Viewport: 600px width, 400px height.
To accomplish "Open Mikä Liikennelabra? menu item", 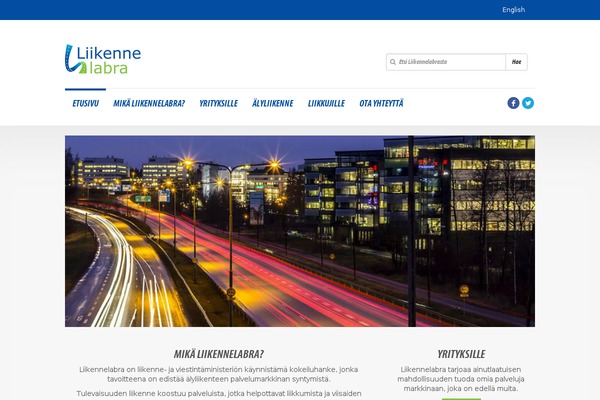I will pyautogui.click(x=149, y=103).
